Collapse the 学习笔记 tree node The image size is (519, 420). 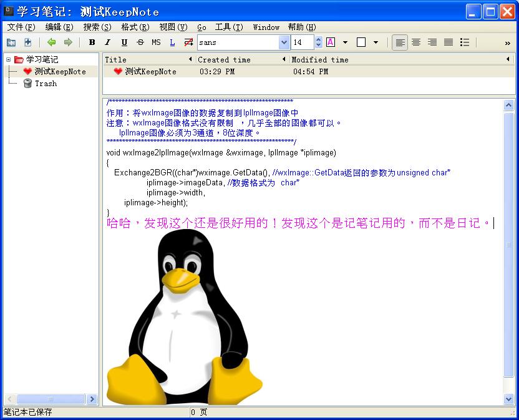pyautogui.click(x=9, y=60)
